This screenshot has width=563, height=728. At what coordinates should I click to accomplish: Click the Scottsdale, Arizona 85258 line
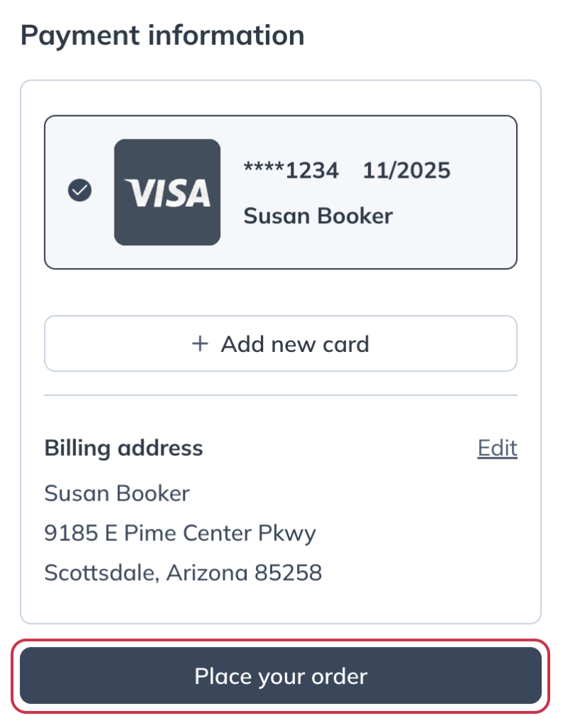click(x=183, y=573)
